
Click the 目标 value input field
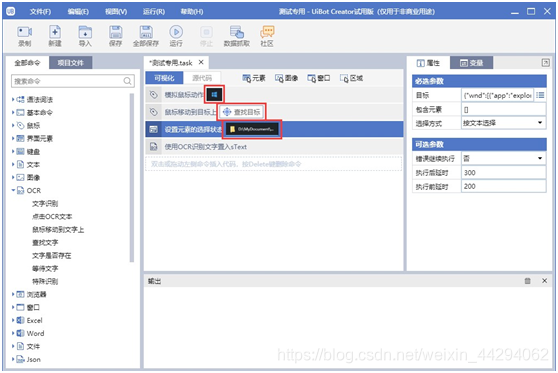498,95
